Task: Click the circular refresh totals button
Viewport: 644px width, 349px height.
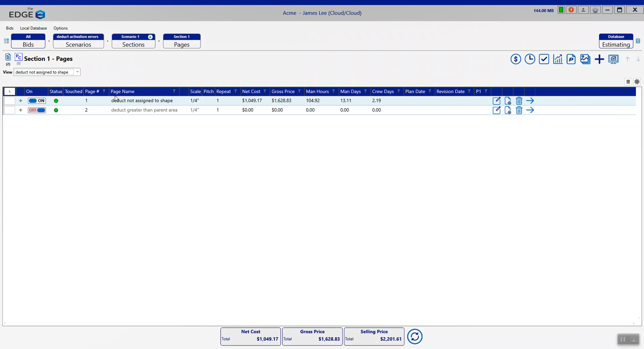Action: coord(415,337)
